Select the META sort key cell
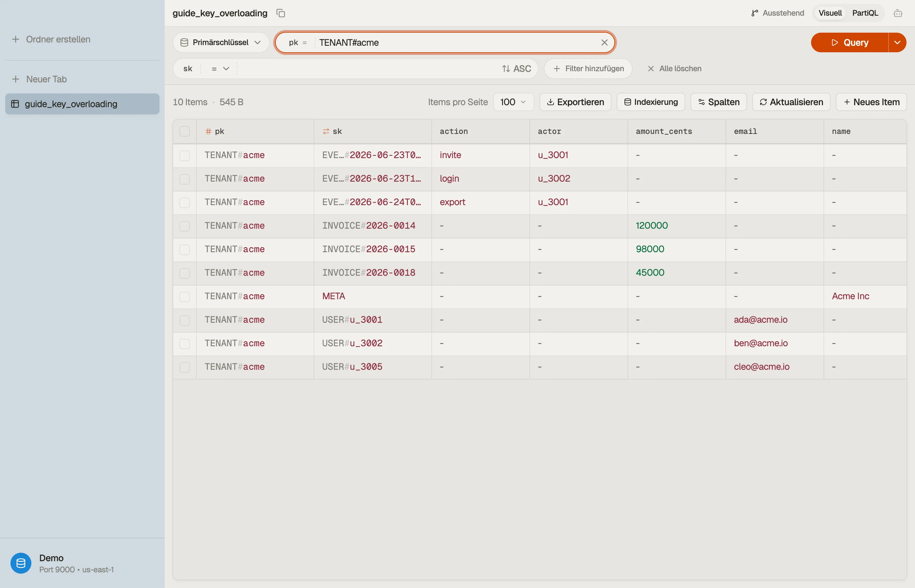Image resolution: width=915 pixels, height=588 pixels. click(x=373, y=296)
